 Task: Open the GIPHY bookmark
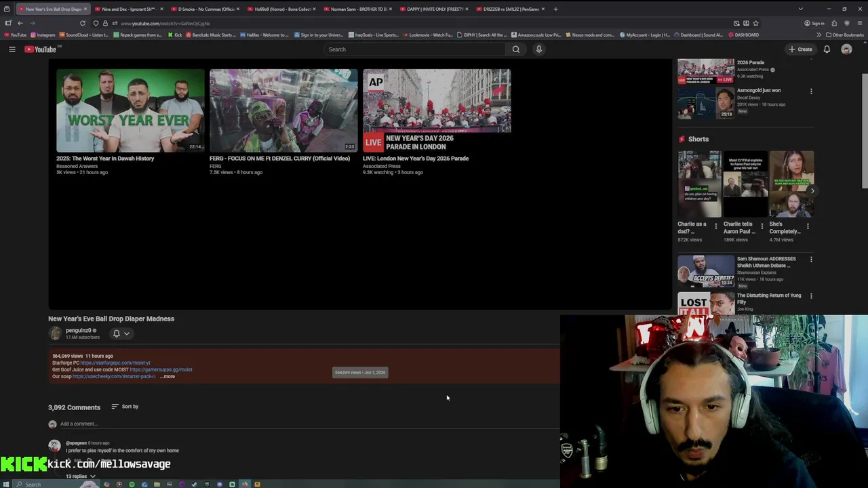click(x=482, y=35)
